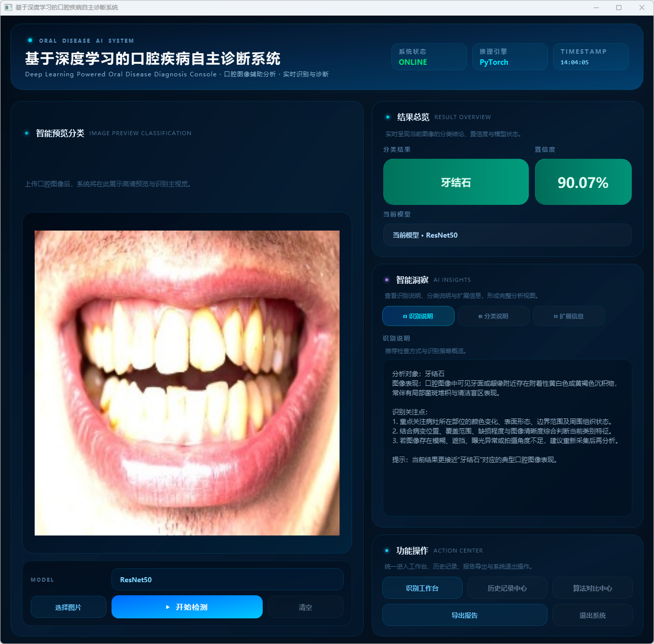Click the 扩展信息 tab icon
Viewport: 654px width, 644px height.
point(556,316)
